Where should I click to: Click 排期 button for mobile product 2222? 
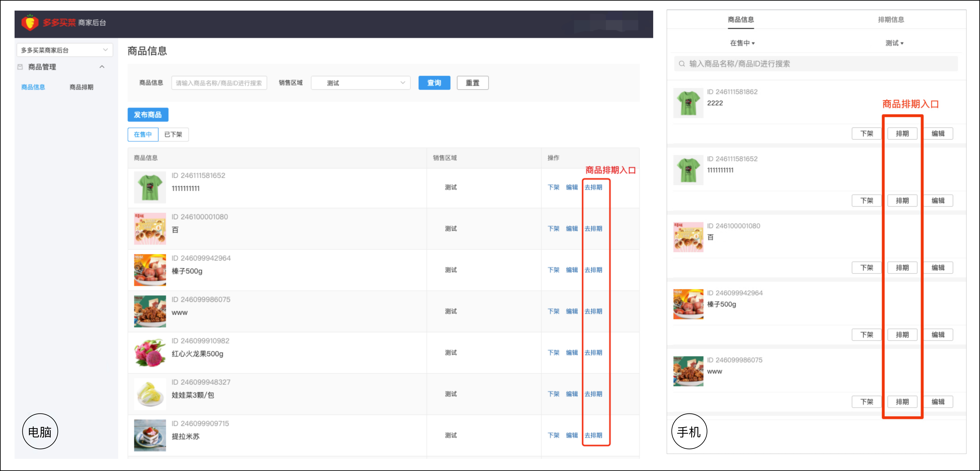902,133
